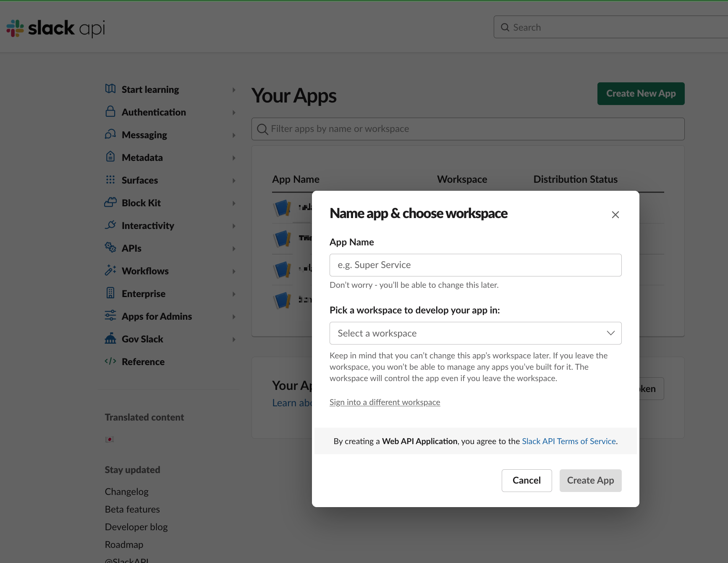Click the second app's notebook icon
Viewport: 728px width, 563px height.
coord(282,239)
